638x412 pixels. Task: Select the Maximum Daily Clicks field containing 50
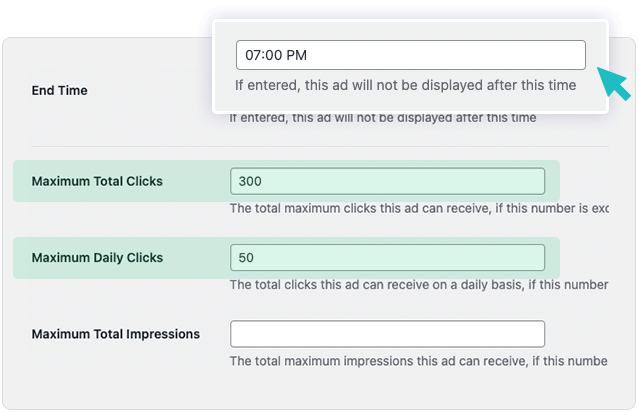(387, 257)
